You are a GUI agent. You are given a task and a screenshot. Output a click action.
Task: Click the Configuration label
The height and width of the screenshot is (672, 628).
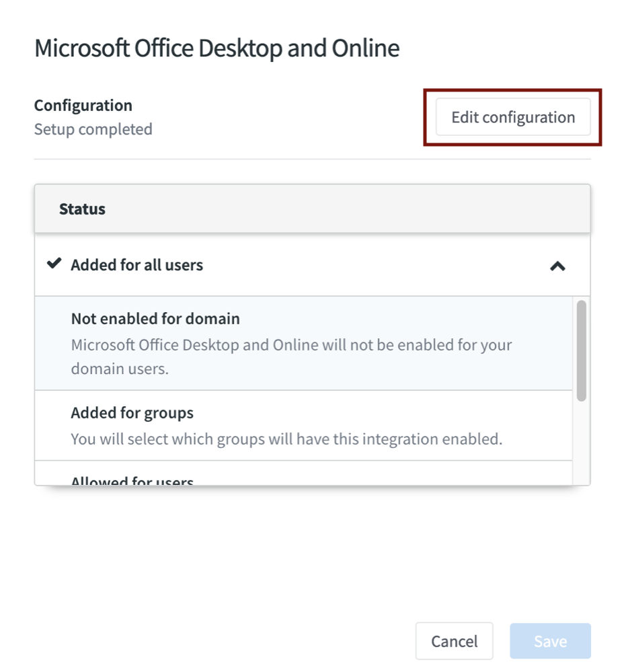83,105
